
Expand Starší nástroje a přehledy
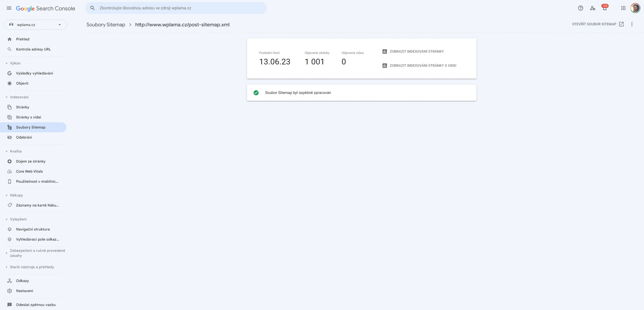[7, 267]
